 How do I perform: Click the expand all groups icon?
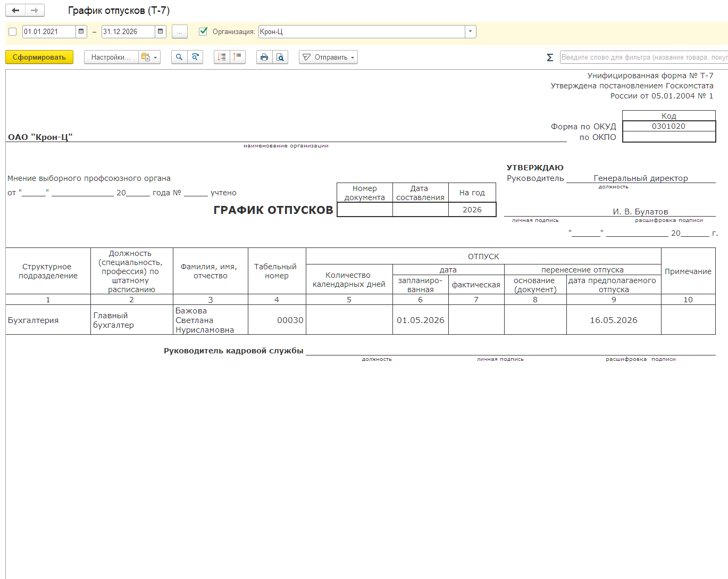coord(222,57)
